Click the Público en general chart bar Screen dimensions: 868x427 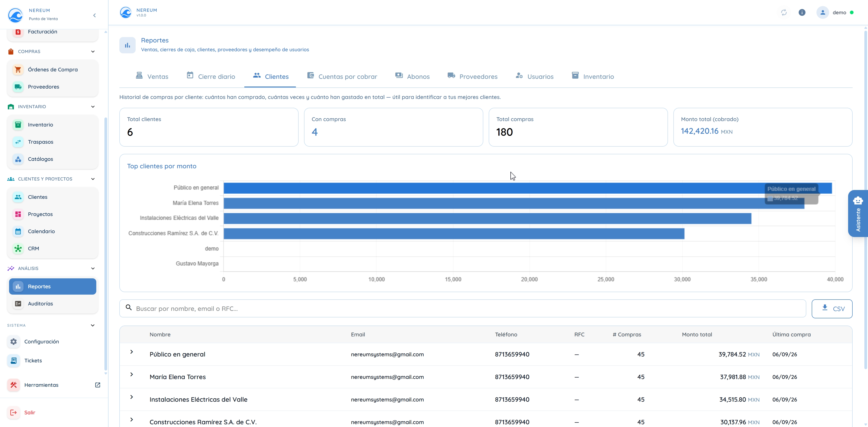pos(527,188)
